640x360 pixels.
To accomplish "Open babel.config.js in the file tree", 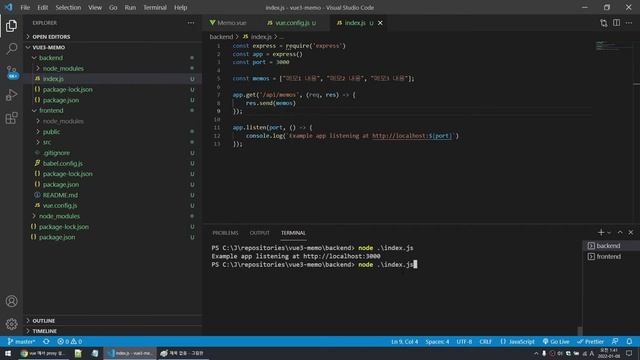I will (x=112, y=163).
